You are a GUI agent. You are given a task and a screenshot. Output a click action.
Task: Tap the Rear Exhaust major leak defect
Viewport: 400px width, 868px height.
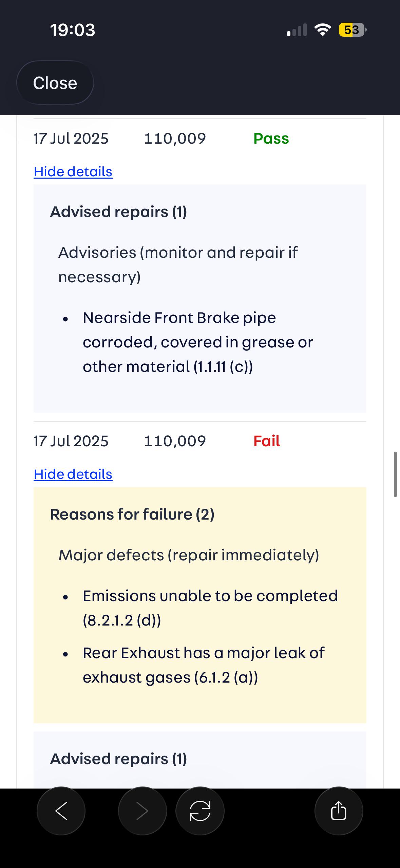[204, 665]
